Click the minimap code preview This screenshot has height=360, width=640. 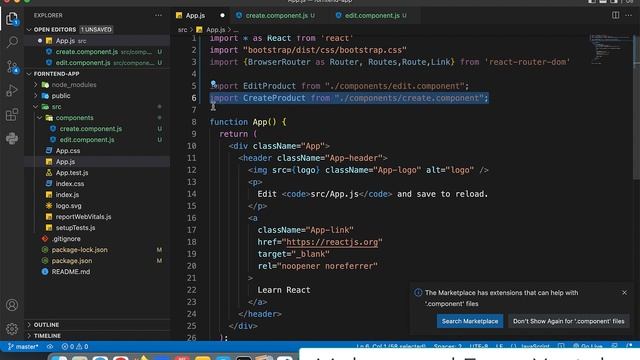pyautogui.click(x=609, y=50)
